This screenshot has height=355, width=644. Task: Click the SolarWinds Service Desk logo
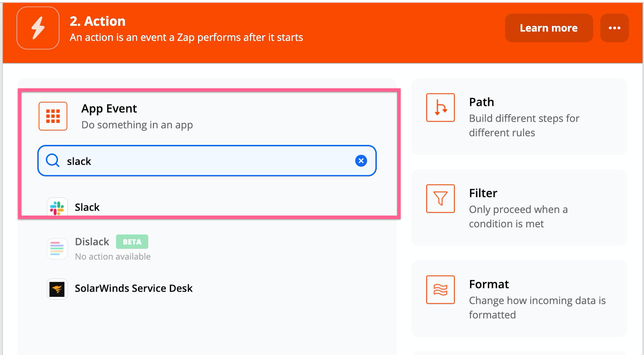(57, 289)
